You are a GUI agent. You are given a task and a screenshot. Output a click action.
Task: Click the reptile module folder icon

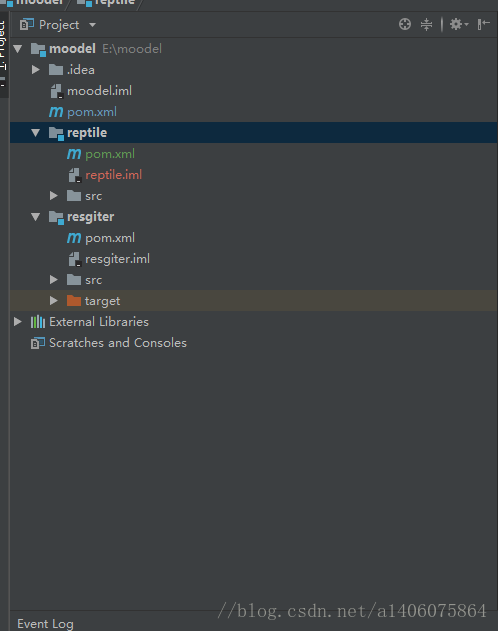(x=56, y=133)
